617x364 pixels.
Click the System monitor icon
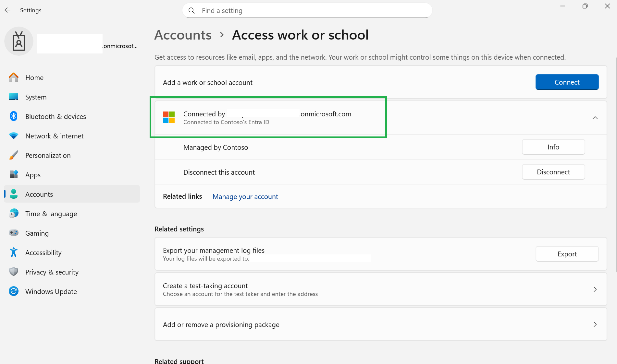point(14,97)
